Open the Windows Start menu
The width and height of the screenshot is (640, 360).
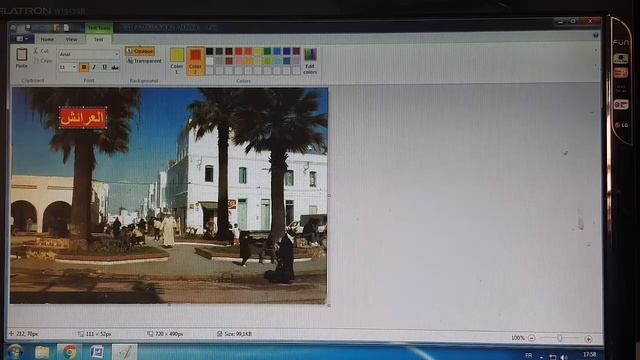click(15, 351)
